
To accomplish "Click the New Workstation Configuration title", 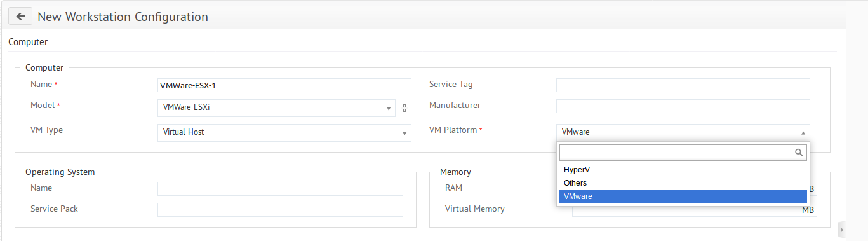I will click(x=123, y=17).
